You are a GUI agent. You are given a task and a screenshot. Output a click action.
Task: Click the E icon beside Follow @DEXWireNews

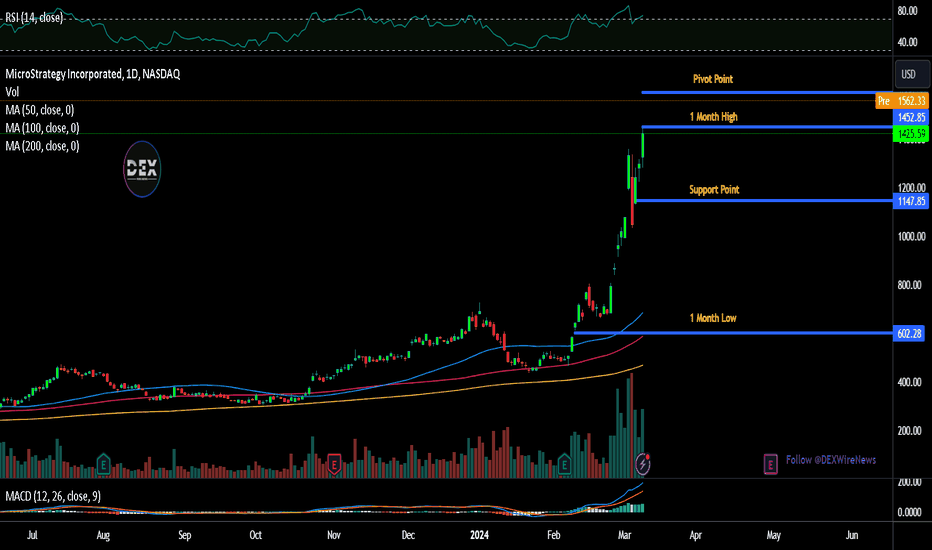(x=770, y=463)
